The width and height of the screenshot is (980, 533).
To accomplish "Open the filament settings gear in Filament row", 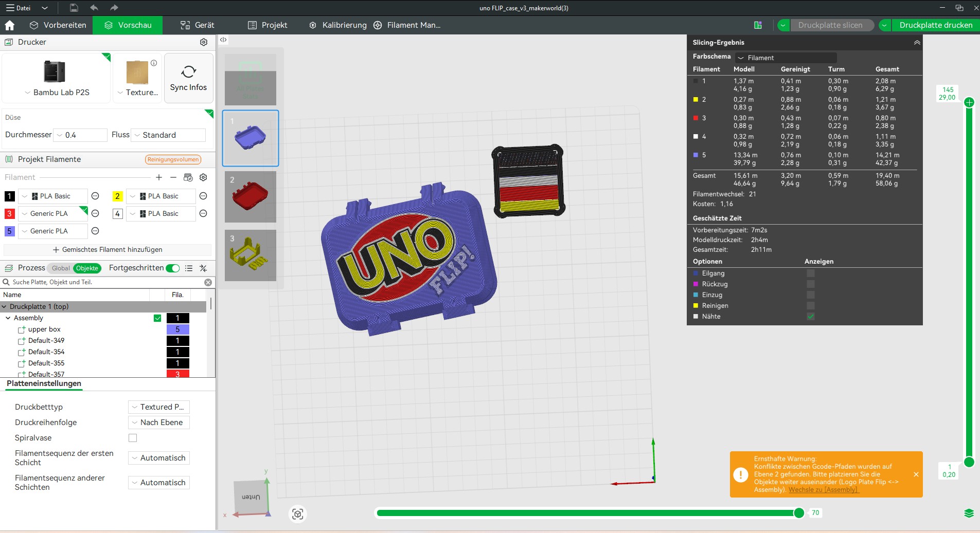I will (x=203, y=177).
